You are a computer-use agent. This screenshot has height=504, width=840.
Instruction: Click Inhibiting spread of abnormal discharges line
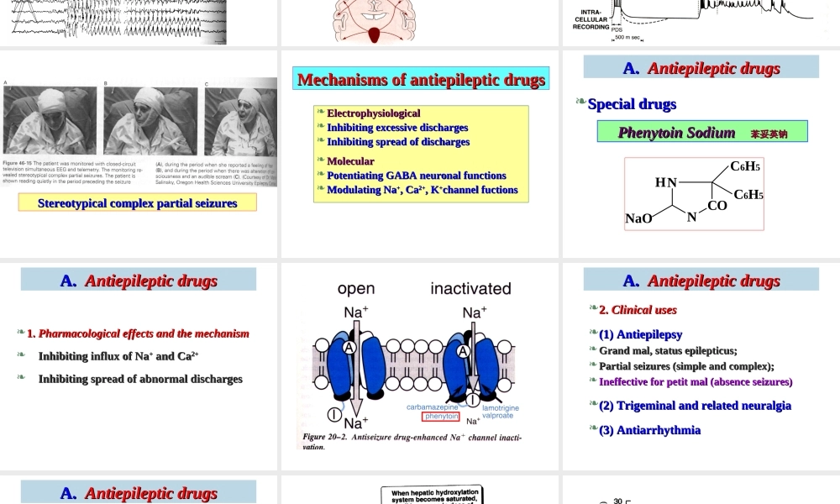click(140, 379)
